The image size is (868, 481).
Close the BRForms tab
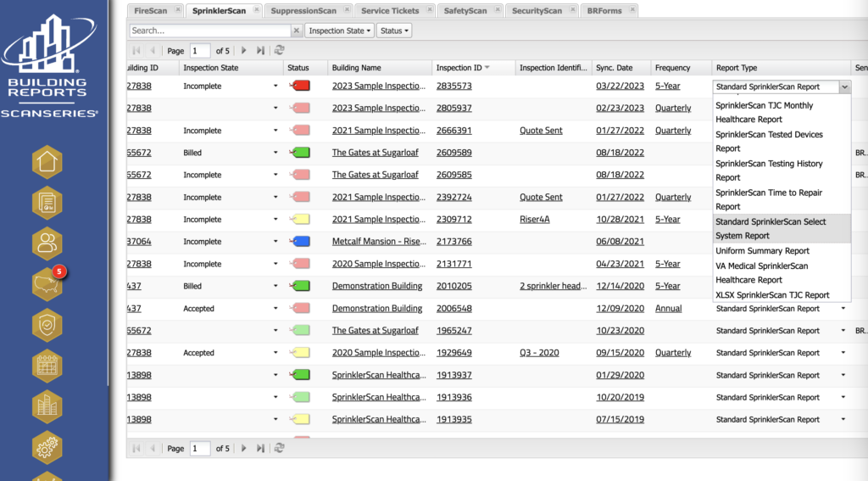point(632,9)
